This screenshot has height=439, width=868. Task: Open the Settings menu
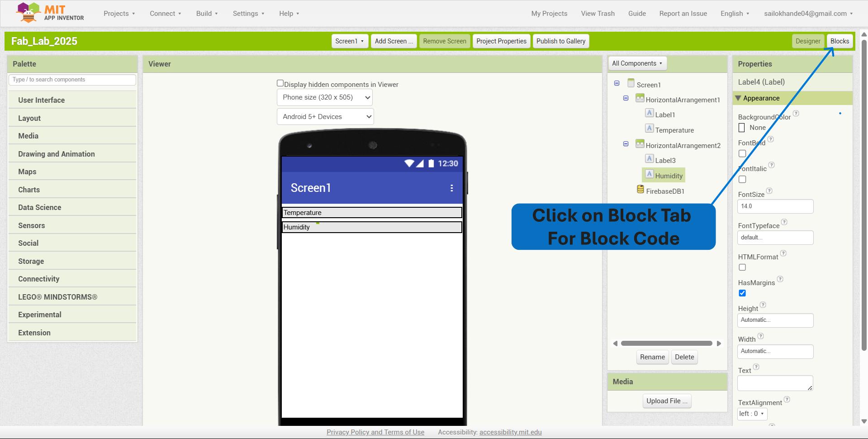pos(249,14)
